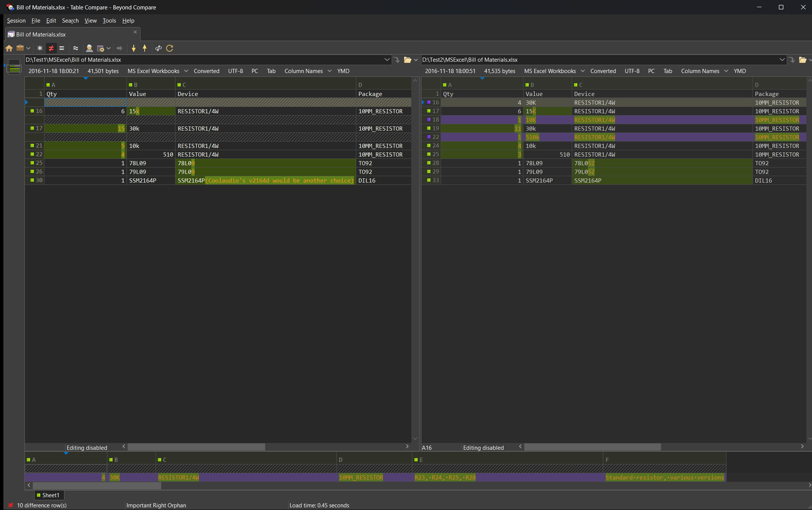Click right file path field D:\Test2
This screenshot has height=510, width=812.
pos(600,60)
